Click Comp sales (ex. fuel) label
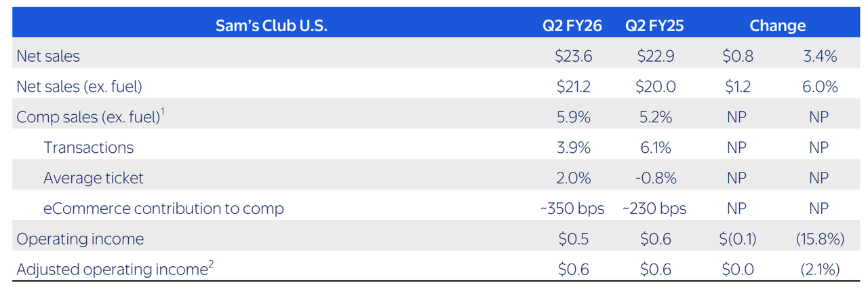Image resolution: width=868 pixels, height=290 pixels. click(x=88, y=117)
